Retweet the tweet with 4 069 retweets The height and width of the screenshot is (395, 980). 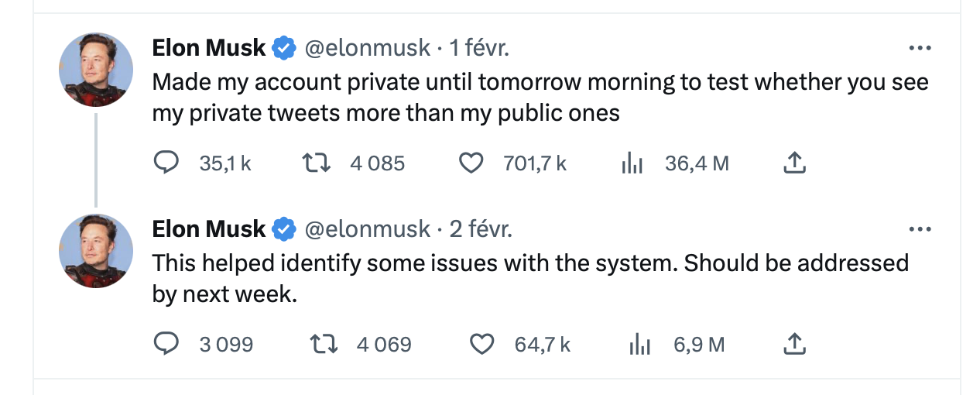click(x=324, y=344)
